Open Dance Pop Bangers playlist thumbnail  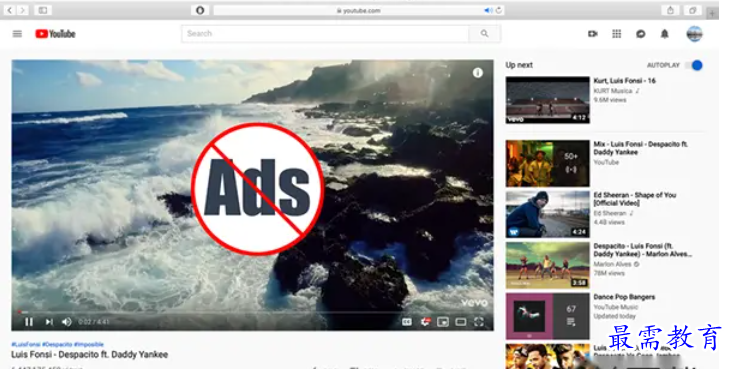[548, 316]
